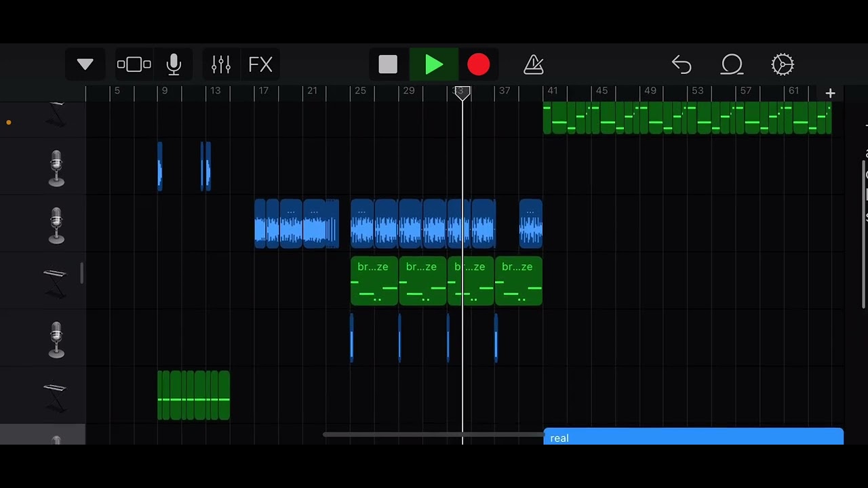The width and height of the screenshot is (868, 488).
Task: Switch to the track view button
Action: 134,64
